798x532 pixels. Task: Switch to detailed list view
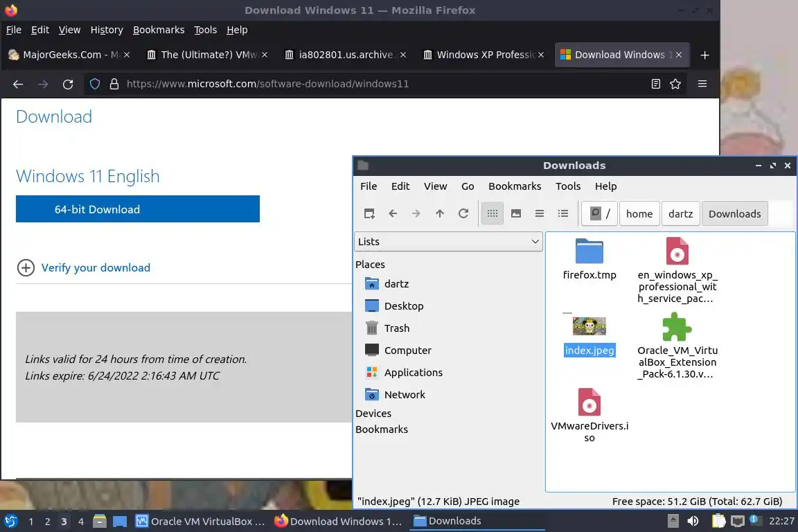[563, 214]
